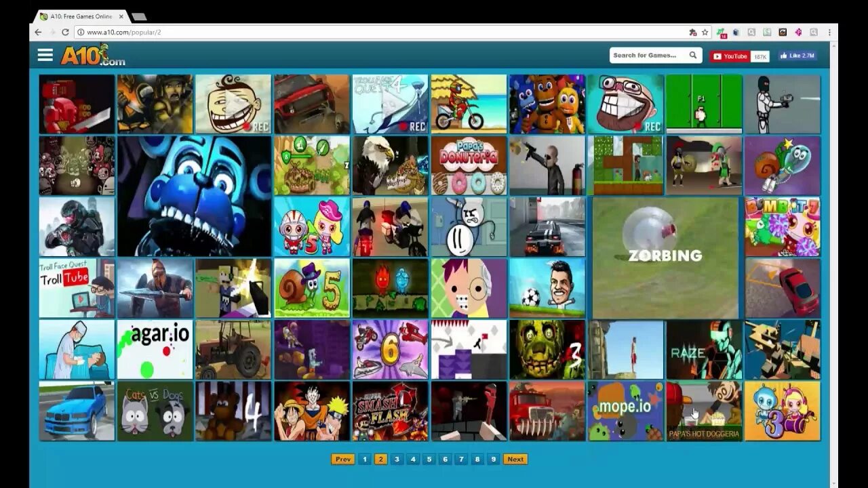The image size is (868, 488).
Task: Click current page 2 indicator
Action: (x=381, y=459)
